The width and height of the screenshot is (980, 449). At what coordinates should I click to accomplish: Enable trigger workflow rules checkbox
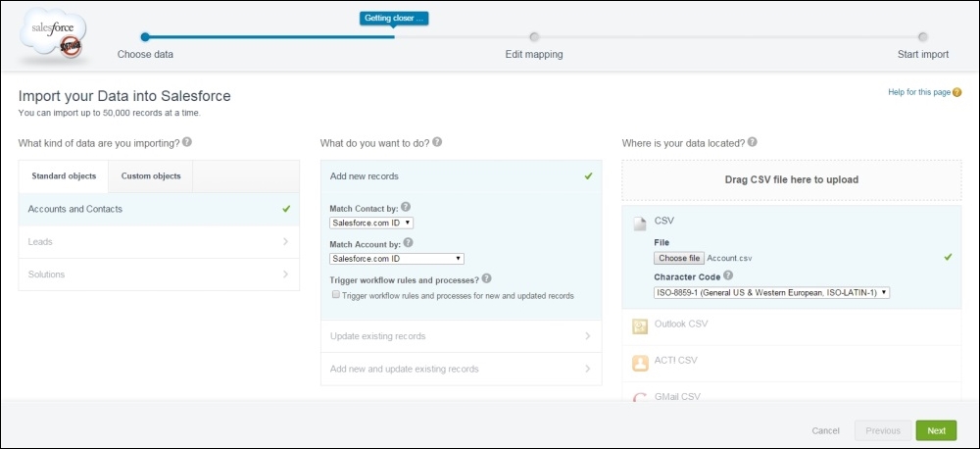(336, 295)
